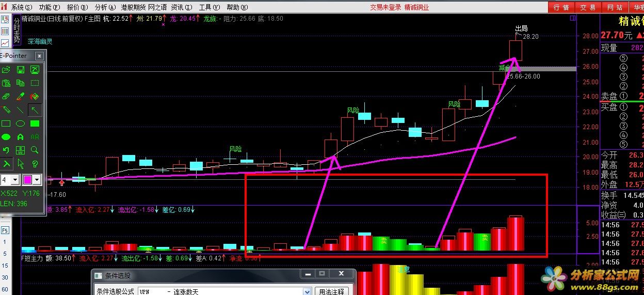Click the red 网站 button

pos(615,7)
